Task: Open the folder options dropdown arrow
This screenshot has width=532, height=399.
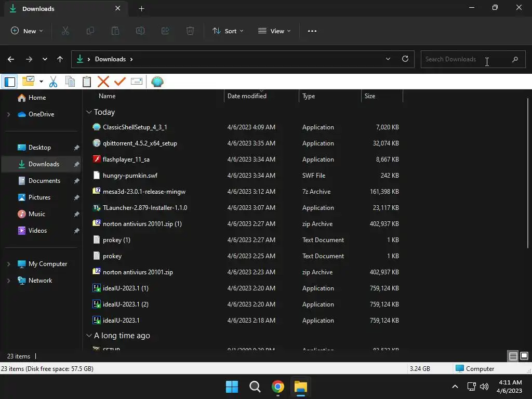Action: coord(41,82)
